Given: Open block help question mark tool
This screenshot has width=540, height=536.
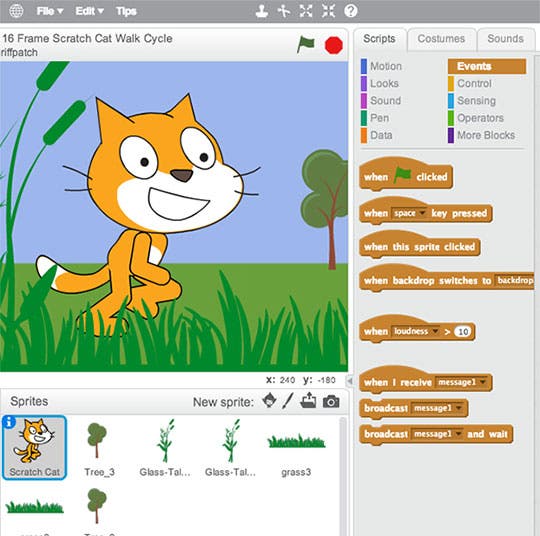Looking at the screenshot, I should click(x=351, y=11).
